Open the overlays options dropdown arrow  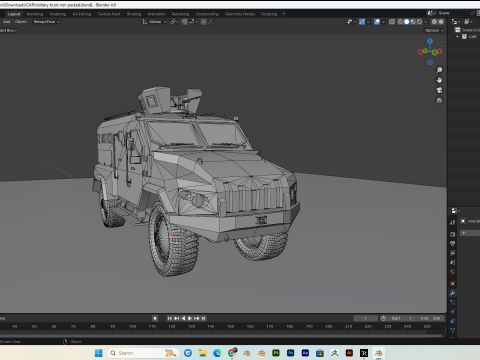[383, 22]
